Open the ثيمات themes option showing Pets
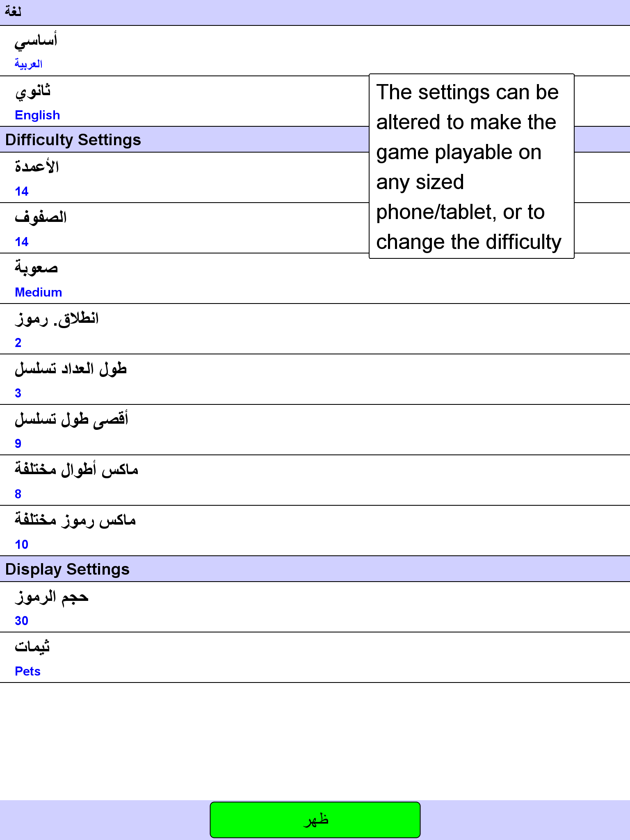 click(x=315, y=657)
